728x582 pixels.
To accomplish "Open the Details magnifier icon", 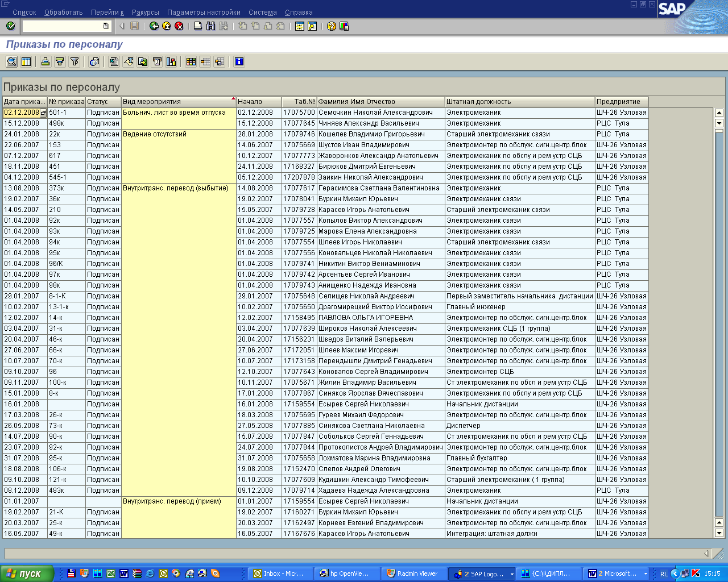I will point(11,61).
